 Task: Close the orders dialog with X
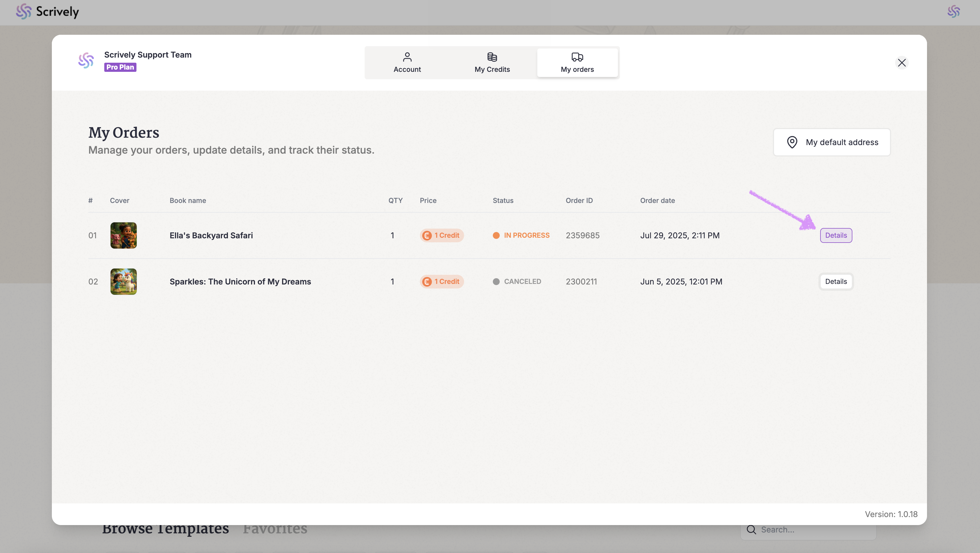point(901,62)
